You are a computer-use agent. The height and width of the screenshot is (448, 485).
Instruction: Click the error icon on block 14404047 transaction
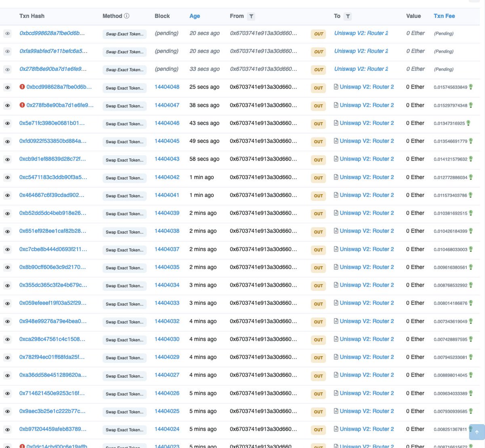click(x=22, y=105)
